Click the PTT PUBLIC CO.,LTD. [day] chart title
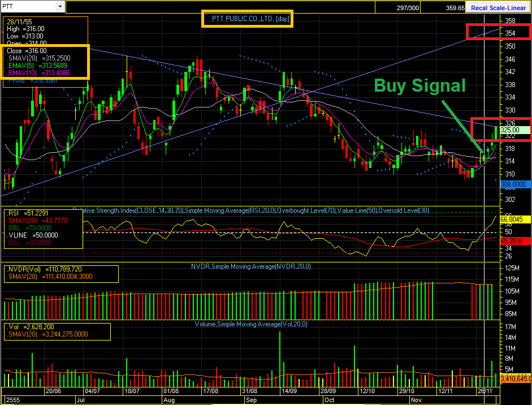This screenshot has width=532, height=405. point(250,19)
